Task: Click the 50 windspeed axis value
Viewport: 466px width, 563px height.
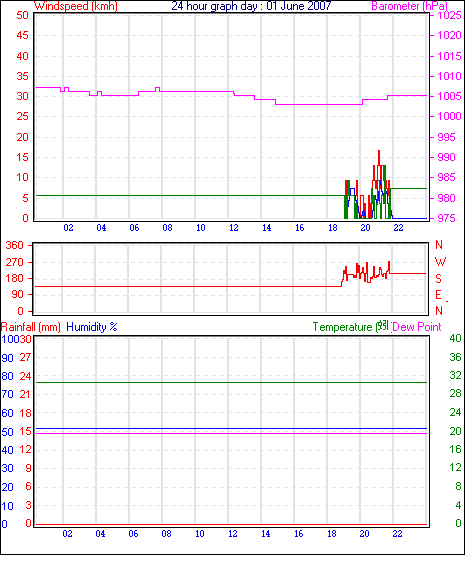Action: pos(22,15)
